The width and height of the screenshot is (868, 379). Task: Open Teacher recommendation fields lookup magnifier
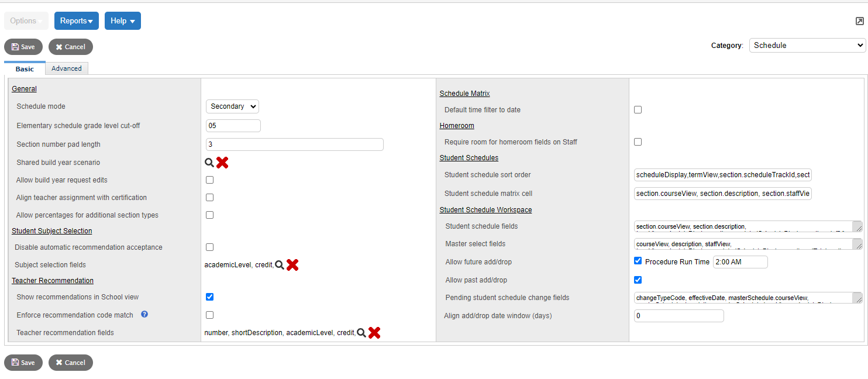click(x=362, y=332)
